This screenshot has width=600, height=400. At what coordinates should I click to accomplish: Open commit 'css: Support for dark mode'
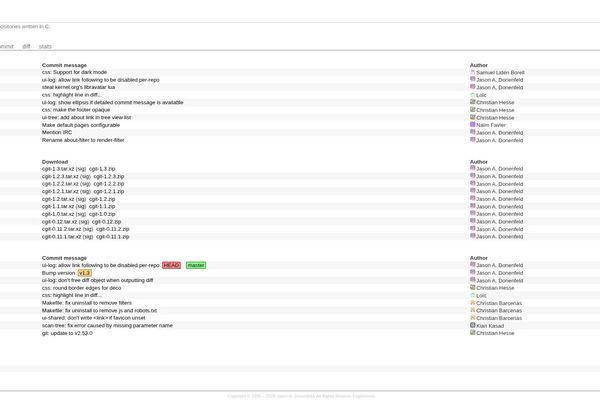[x=74, y=72]
